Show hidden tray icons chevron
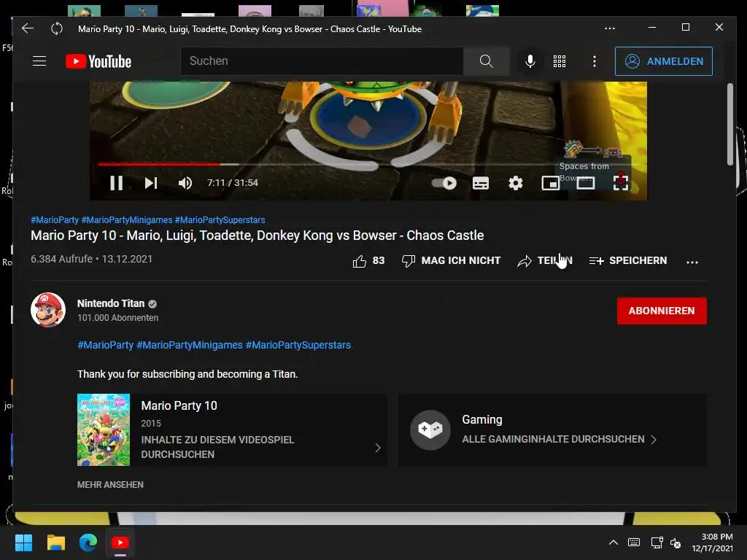Image resolution: width=747 pixels, height=560 pixels. pyautogui.click(x=613, y=542)
